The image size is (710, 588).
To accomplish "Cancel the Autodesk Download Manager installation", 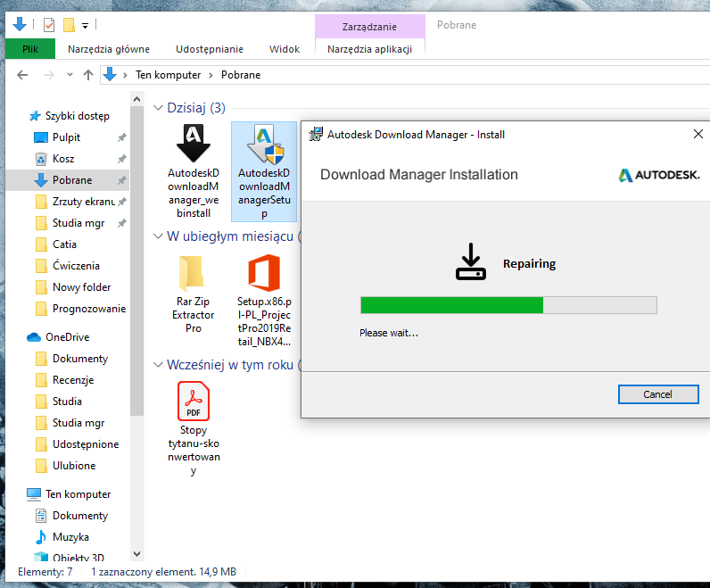I will (x=658, y=394).
